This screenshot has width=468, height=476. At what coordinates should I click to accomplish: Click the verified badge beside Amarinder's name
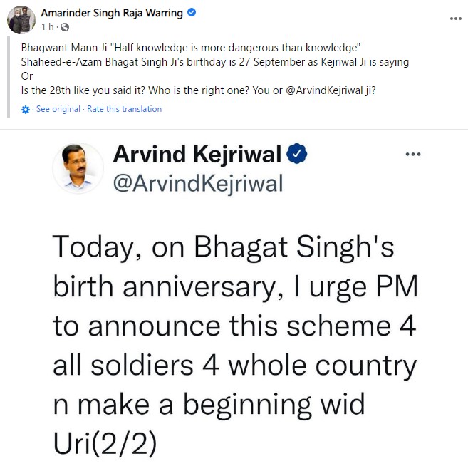192,13
